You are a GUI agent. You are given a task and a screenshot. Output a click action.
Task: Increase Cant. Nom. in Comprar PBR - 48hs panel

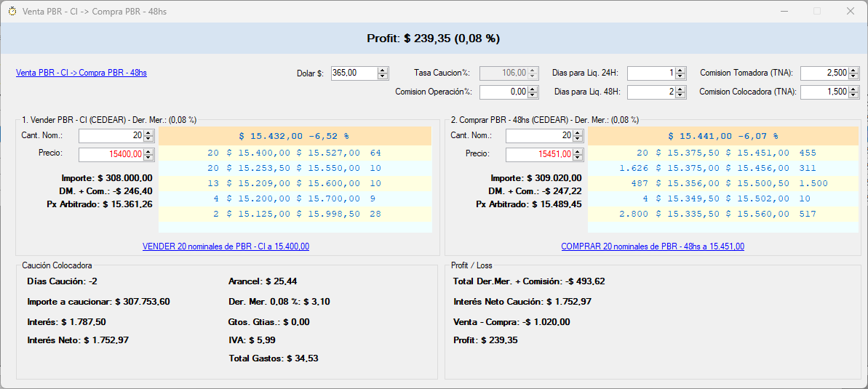577,133
